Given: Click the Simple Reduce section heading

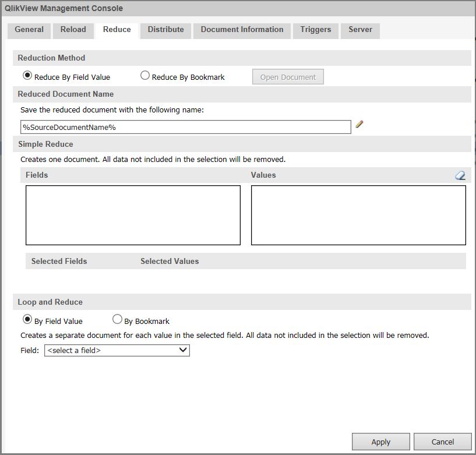Looking at the screenshot, I should (45, 144).
